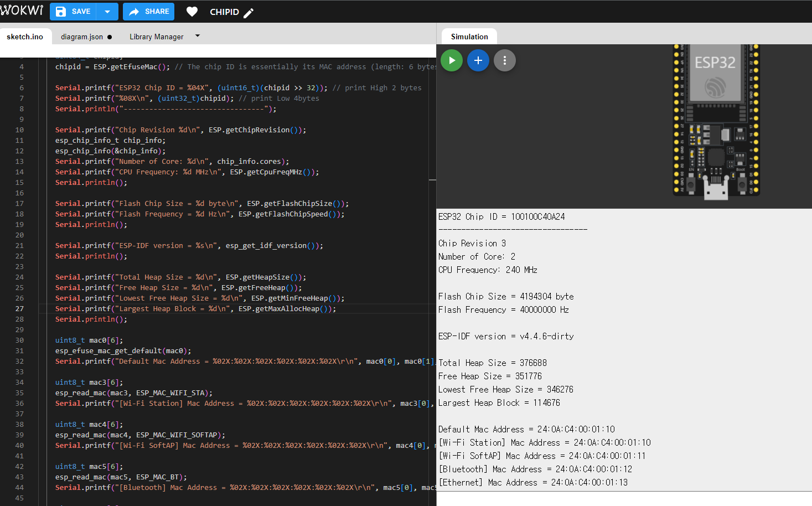Click the getFlashChipSize line of code
The image size is (812, 506).
tap(202, 204)
